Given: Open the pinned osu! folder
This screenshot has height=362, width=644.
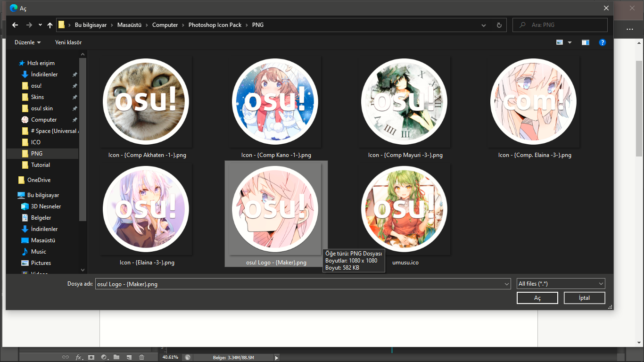Looking at the screenshot, I should click(x=36, y=86).
